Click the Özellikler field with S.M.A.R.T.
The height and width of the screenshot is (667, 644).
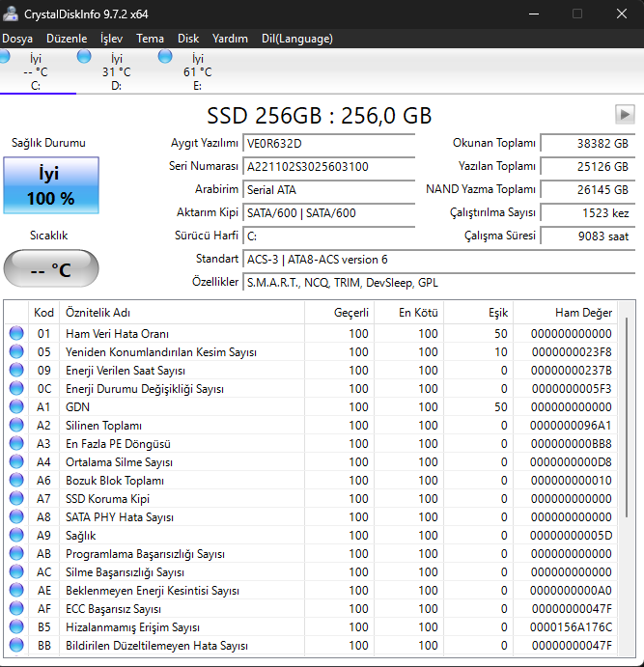pos(439,283)
